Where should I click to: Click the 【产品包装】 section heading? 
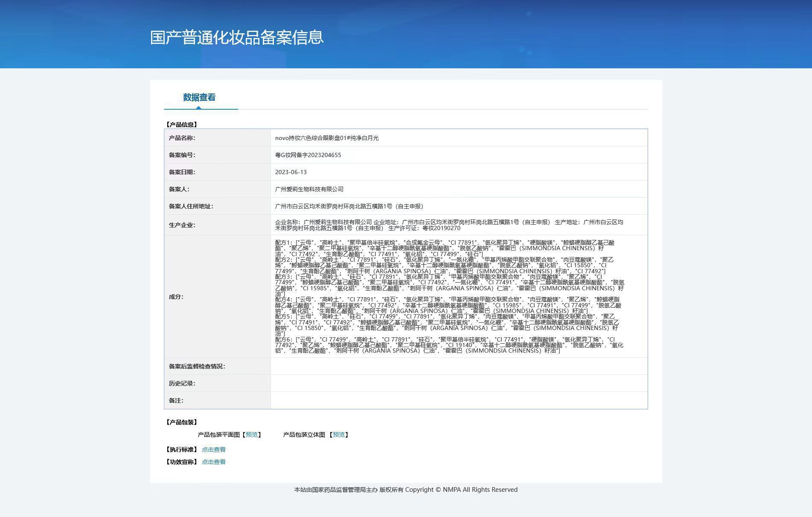[x=182, y=422]
